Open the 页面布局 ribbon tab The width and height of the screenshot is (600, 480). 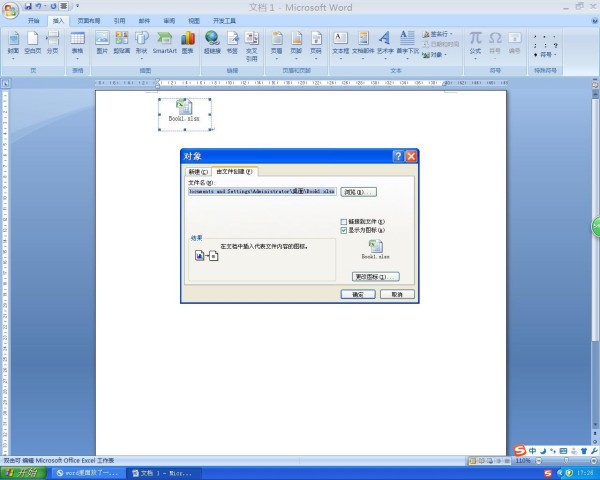[89, 20]
